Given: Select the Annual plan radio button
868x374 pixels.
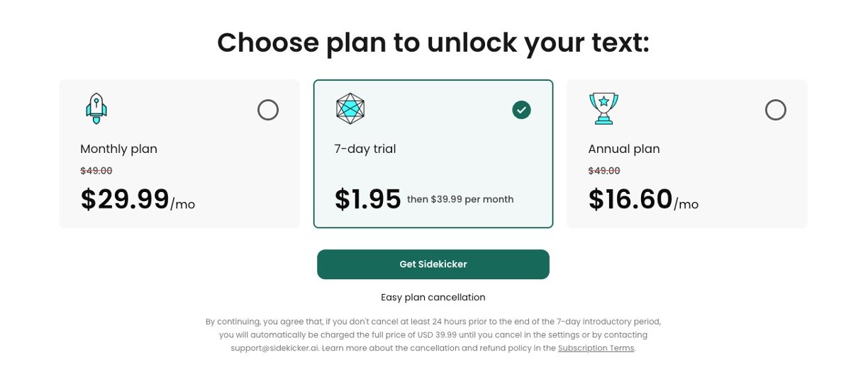Looking at the screenshot, I should [x=776, y=110].
